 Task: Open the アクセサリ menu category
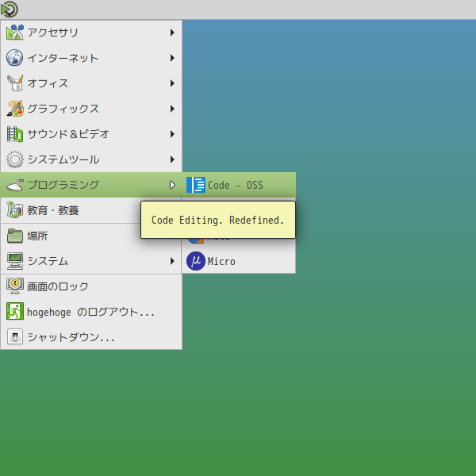point(91,33)
